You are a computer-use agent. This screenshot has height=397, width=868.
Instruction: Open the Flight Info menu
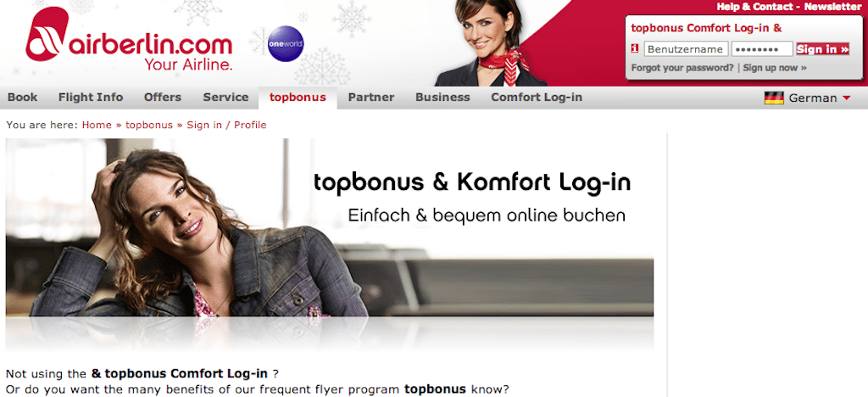pyautogui.click(x=91, y=98)
